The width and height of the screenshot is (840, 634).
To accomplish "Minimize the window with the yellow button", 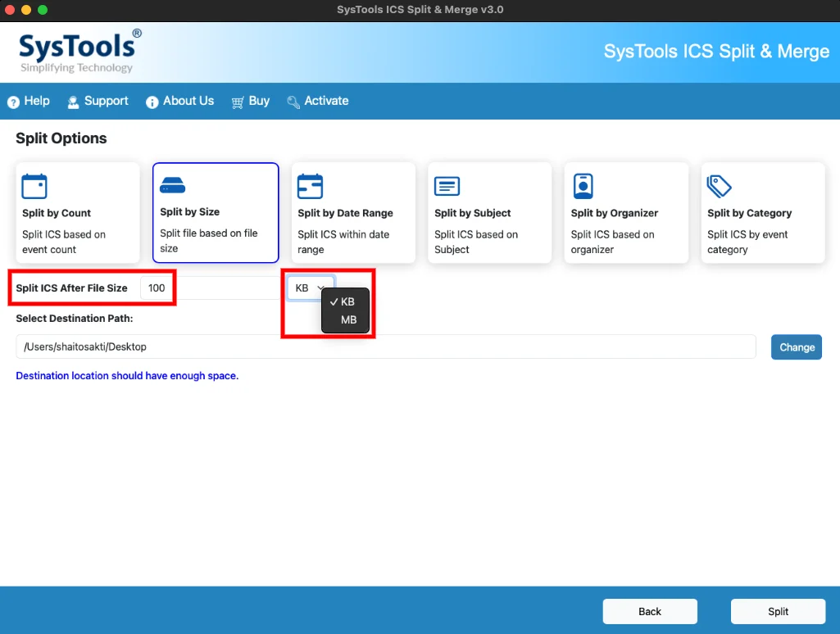I will [x=26, y=10].
